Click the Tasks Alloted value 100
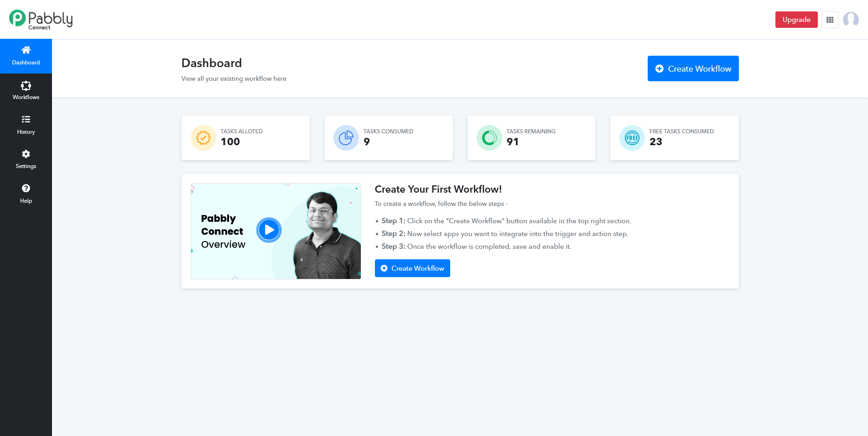The image size is (868, 436). click(x=230, y=142)
